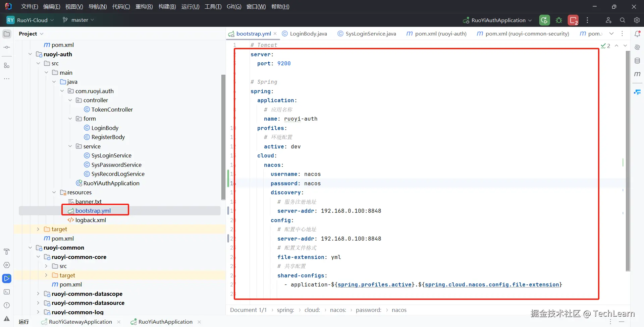Open the AI Assistant tool window

(637, 47)
